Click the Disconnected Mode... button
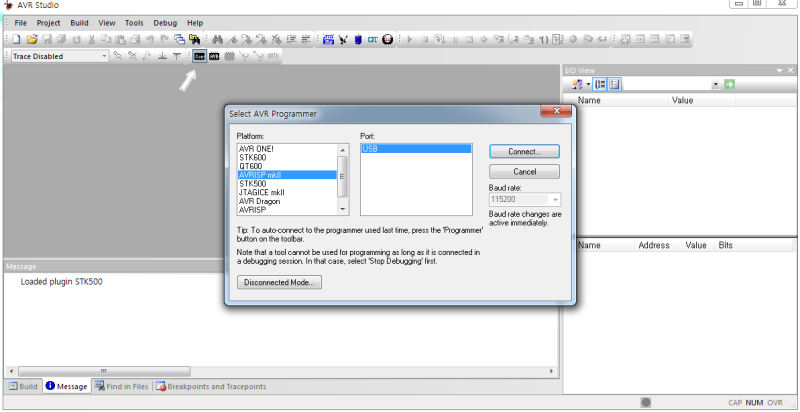 (279, 282)
